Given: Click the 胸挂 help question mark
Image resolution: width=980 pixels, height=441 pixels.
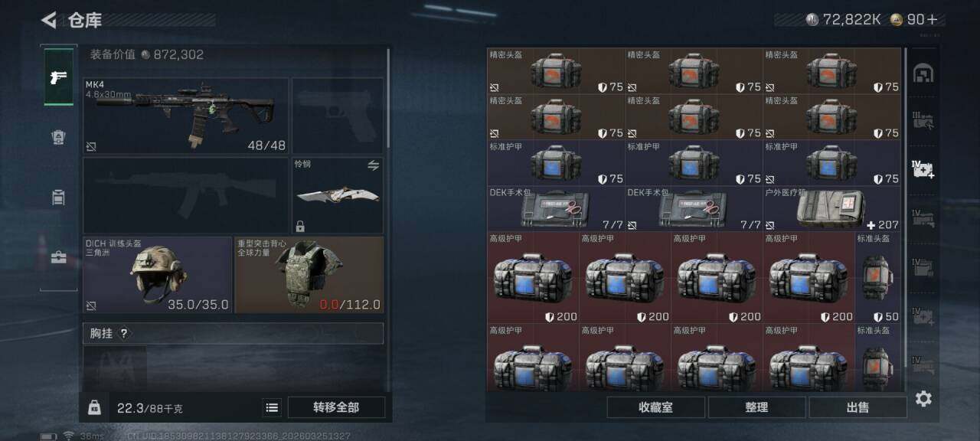Looking at the screenshot, I should click(x=124, y=333).
